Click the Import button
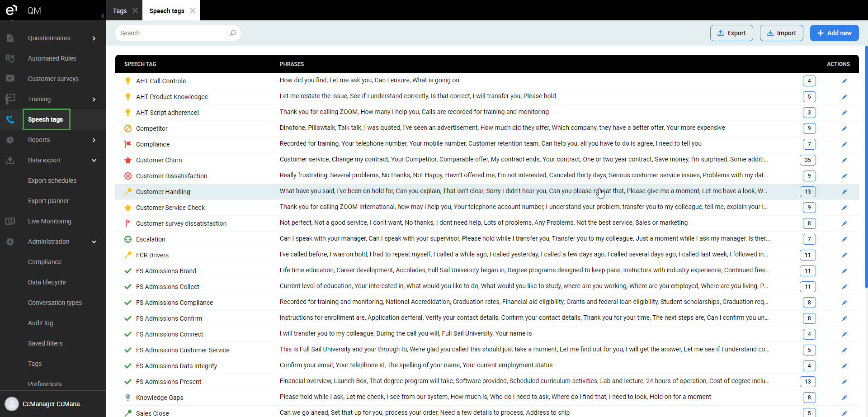Image resolution: width=868 pixels, height=417 pixels. [x=781, y=33]
